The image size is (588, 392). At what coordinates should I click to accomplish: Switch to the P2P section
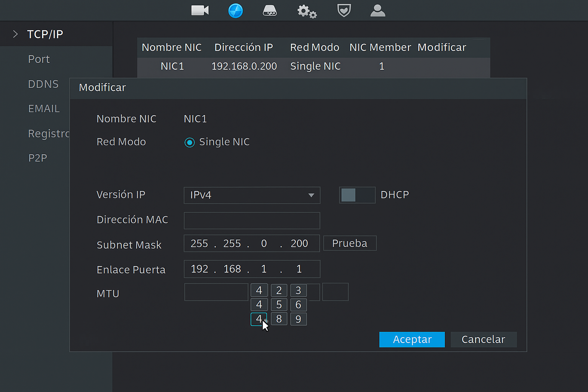point(38,158)
